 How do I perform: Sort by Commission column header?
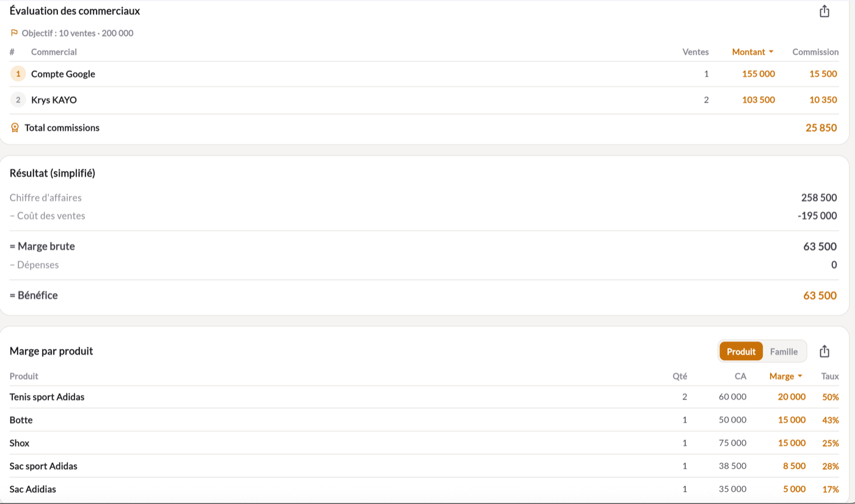coord(815,52)
